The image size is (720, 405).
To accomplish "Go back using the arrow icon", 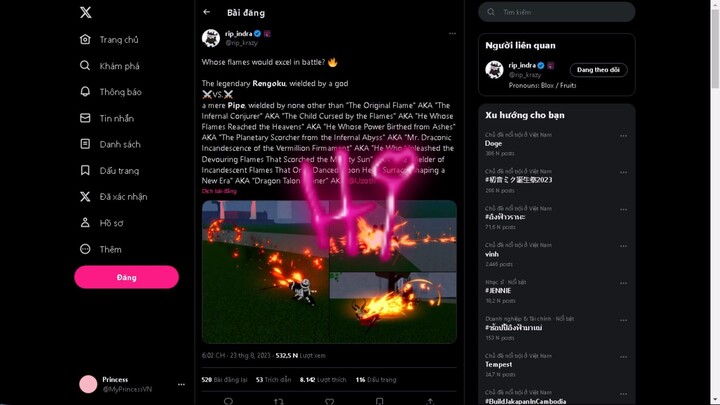I will (x=207, y=12).
